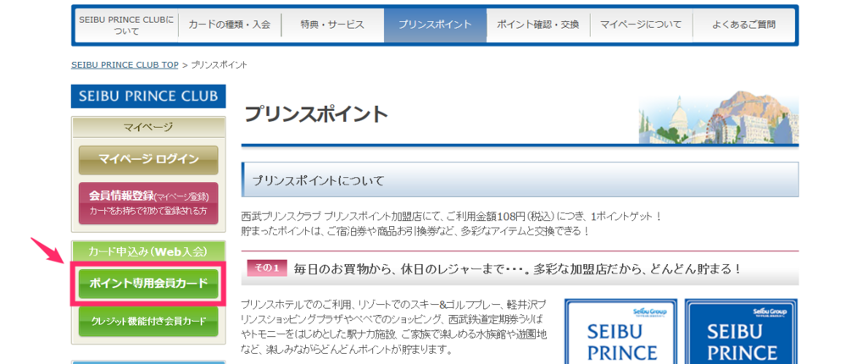868x364 pixels.
Task: Click the プリンスポイントについて section heading
Action: (x=520, y=179)
